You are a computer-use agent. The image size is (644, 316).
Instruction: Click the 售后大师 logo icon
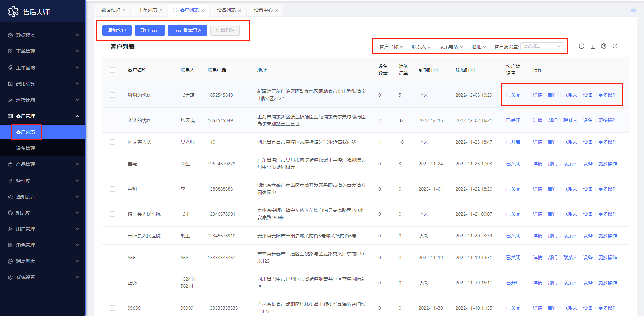pos(13,12)
